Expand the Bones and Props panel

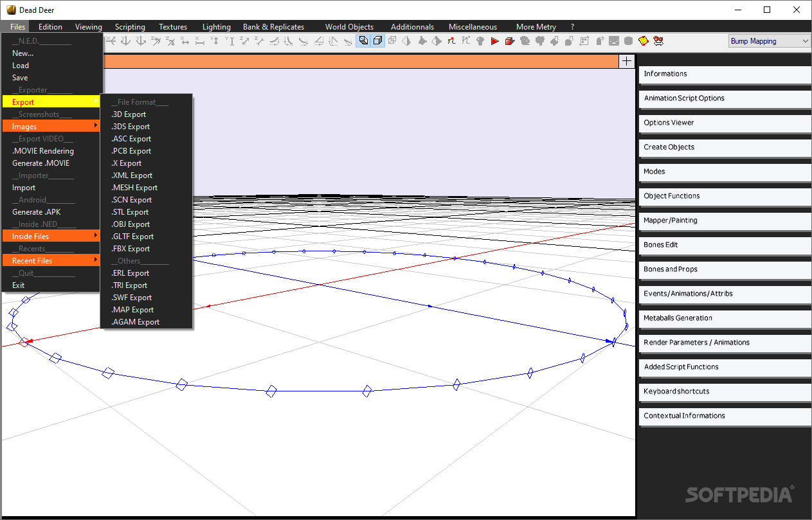click(725, 269)
